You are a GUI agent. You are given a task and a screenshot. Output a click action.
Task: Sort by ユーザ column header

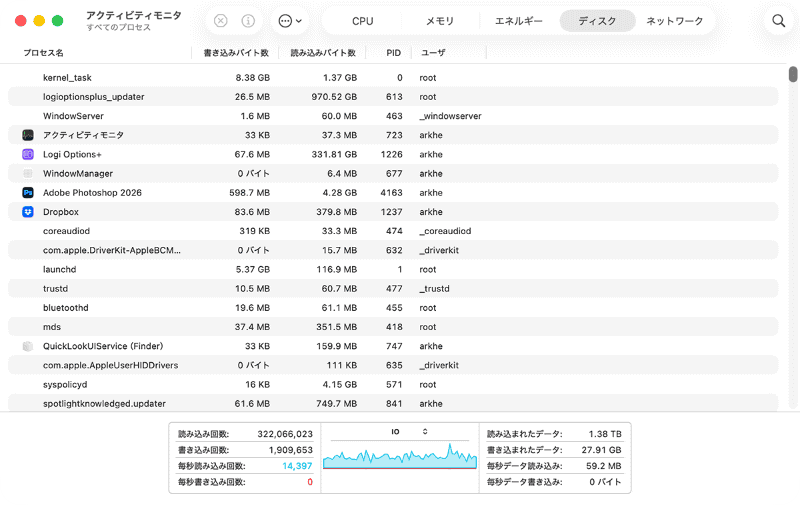(433, 53)
